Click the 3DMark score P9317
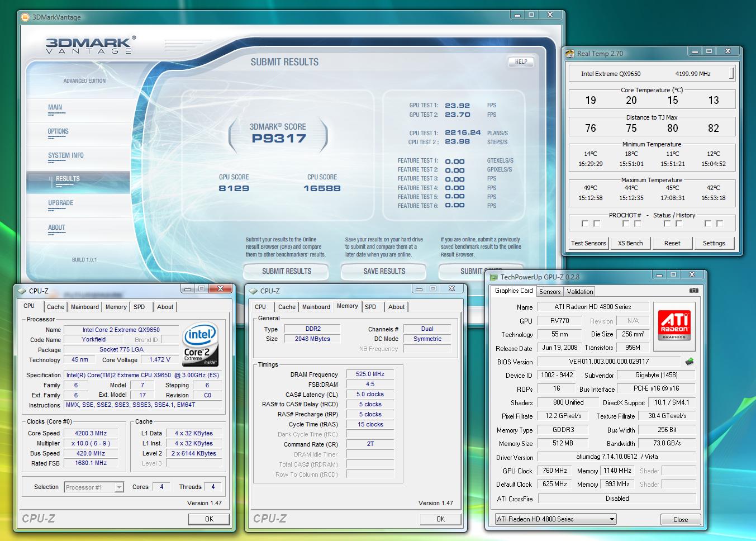 click(279, 139)
